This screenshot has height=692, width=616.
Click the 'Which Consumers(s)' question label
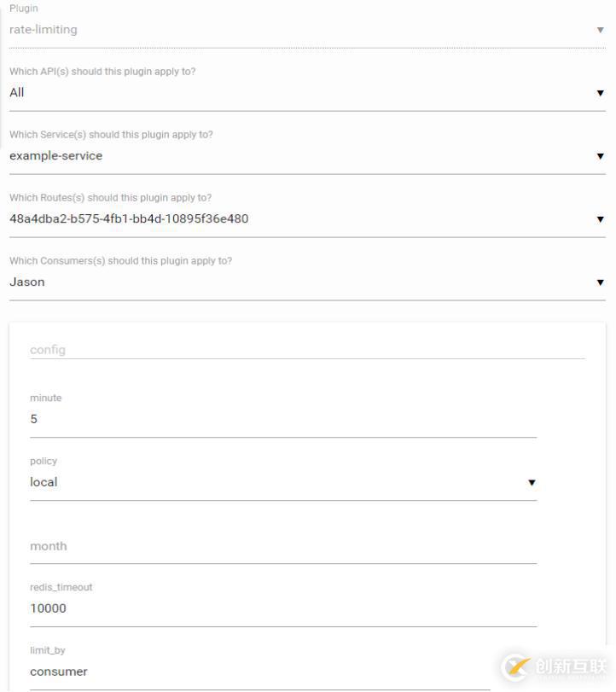[x=120, y=261]
